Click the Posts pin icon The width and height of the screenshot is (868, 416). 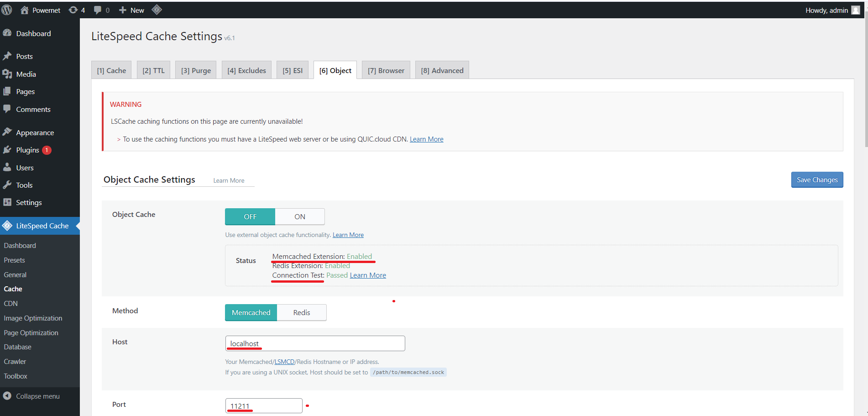7,56
